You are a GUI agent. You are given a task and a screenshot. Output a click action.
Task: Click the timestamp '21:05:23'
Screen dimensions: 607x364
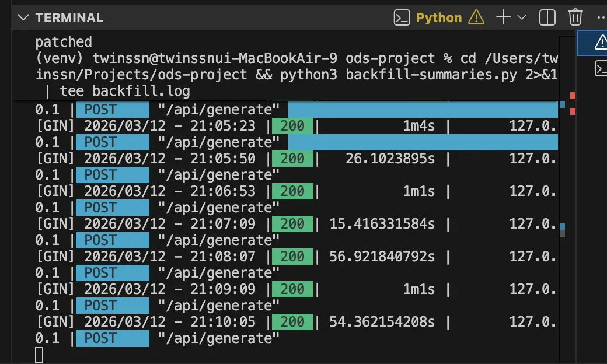[222, 126]
